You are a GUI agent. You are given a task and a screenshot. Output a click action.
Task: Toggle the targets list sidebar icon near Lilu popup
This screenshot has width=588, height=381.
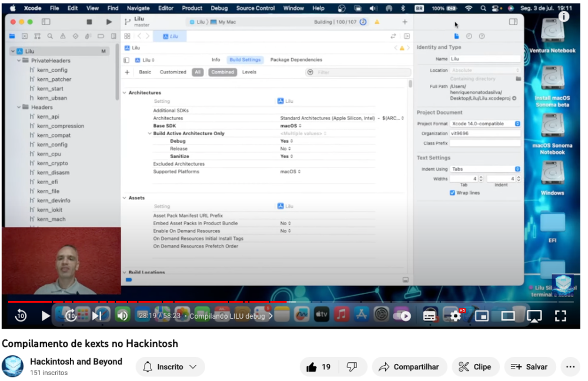[x=126, y=60]
